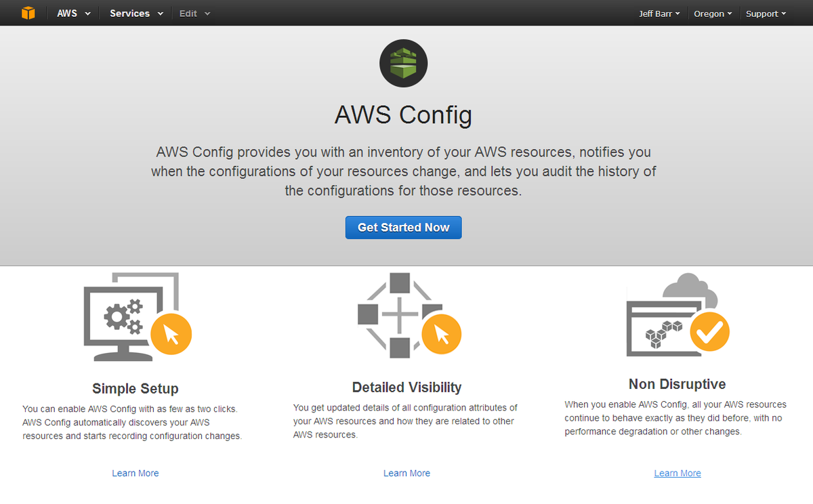Expand the Edit dropdown
This screenshot has height=504, width=813.
click(194, 13)
